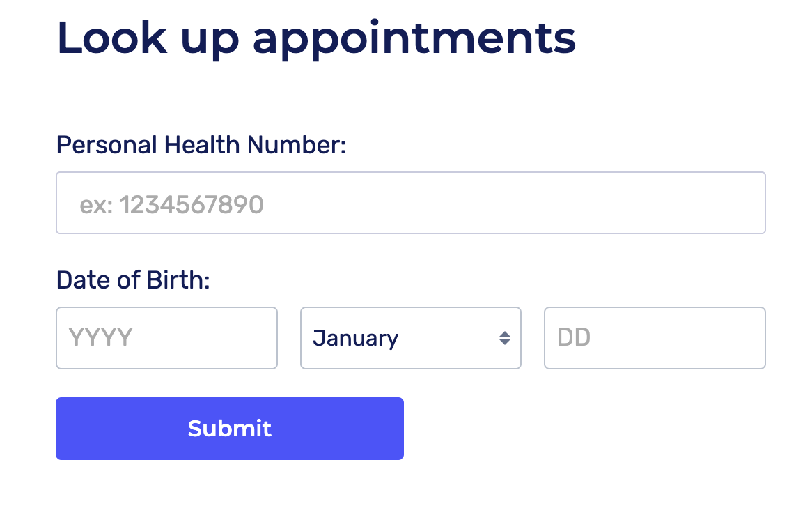Focus the YYYY birth year field

166,339
